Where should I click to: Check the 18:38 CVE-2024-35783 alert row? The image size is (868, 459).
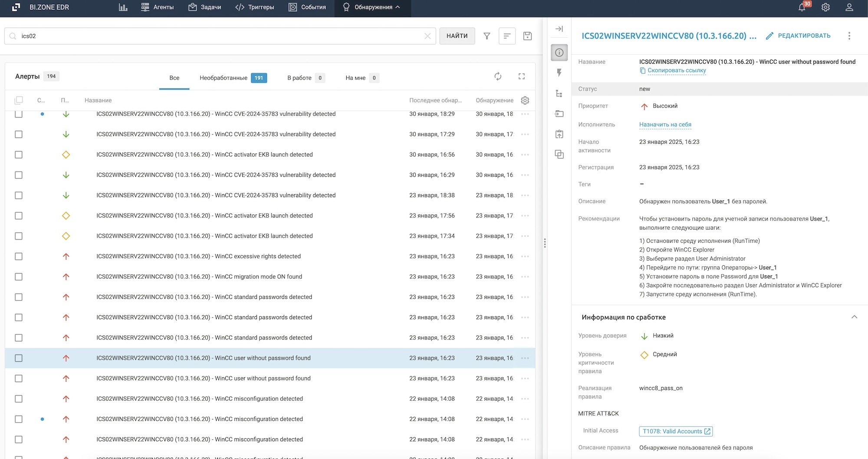click(19, 195)
